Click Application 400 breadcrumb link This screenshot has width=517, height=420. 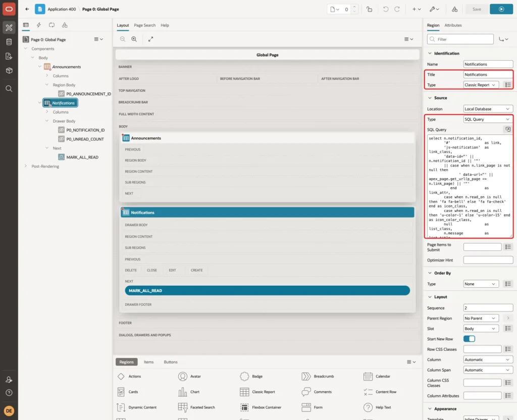pyautogui.click(x=62, y=9)
